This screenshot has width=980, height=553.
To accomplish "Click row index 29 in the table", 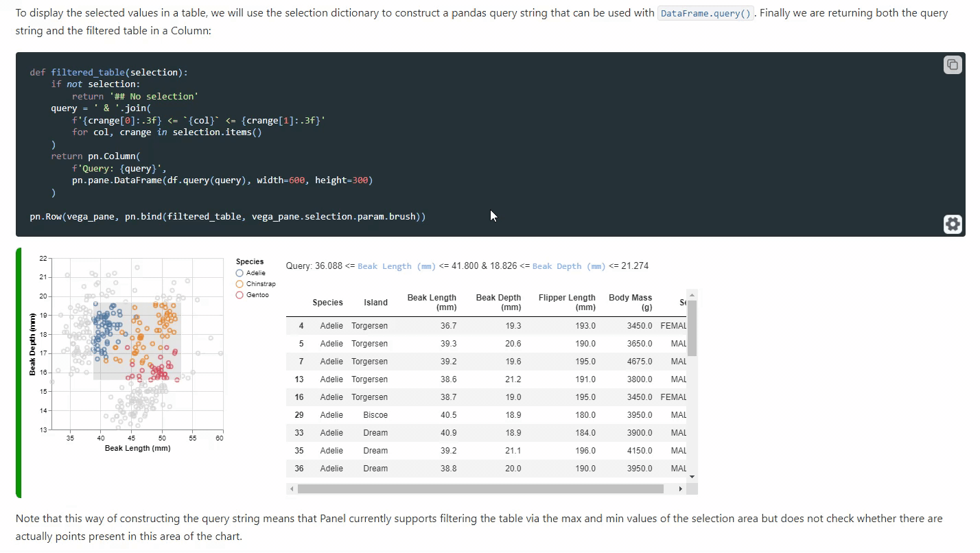I will pos(299,415).
